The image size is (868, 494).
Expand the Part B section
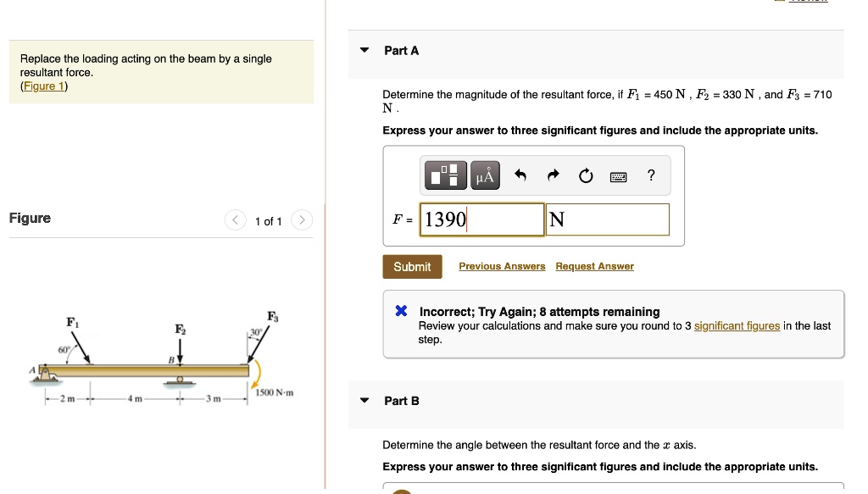tap(364, 400)
